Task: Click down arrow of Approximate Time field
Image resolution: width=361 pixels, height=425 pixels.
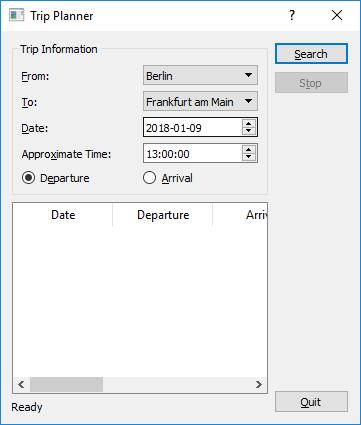Action: coord(249,157)
